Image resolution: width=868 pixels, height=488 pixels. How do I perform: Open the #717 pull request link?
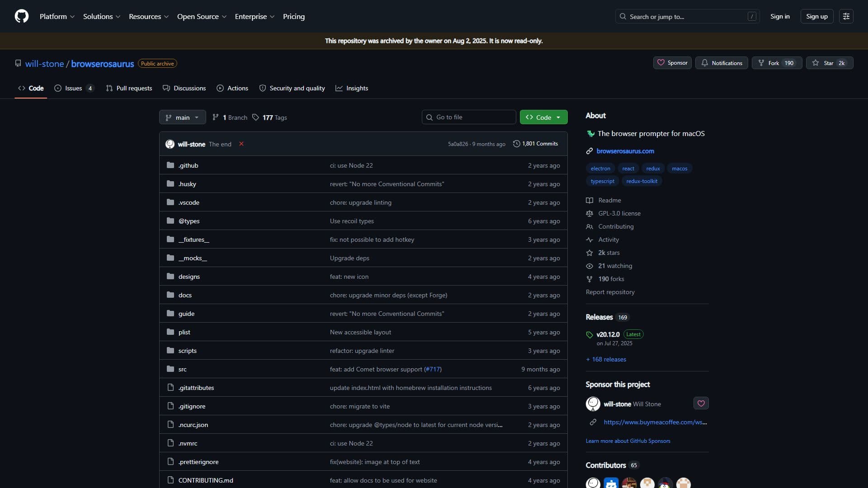[x=433, y=369]
